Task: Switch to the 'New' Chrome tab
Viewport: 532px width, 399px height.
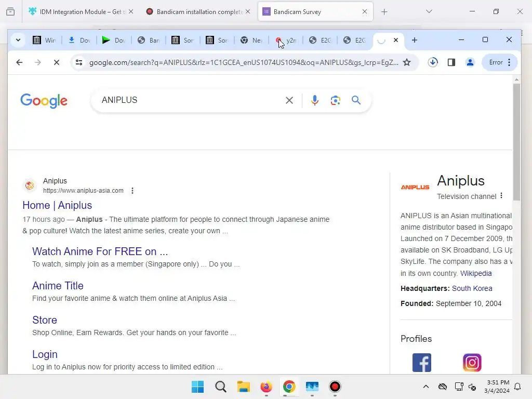Action: click(251, 41)
